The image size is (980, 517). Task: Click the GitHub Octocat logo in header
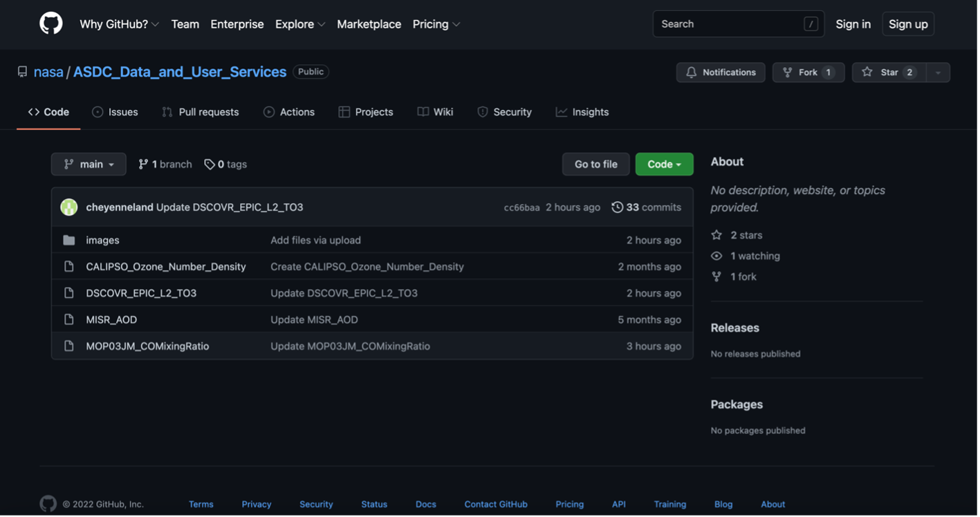[x=51, y=23]
